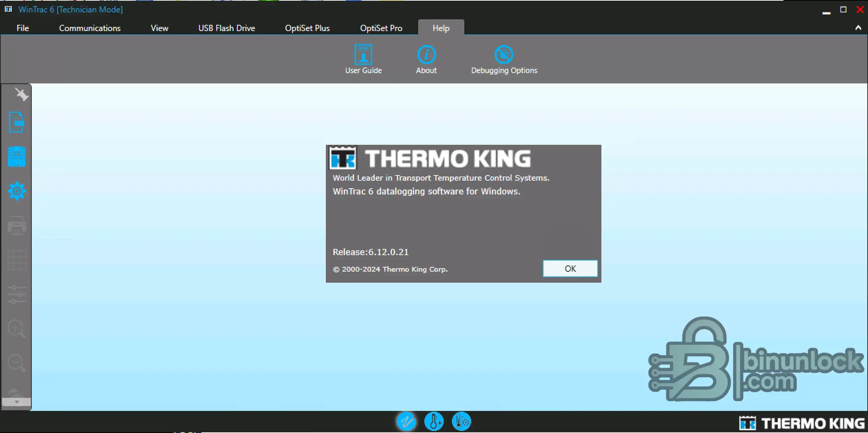
Task: Click the sliders adjustment icon in sidebar
Action: (x=17, y=294)
